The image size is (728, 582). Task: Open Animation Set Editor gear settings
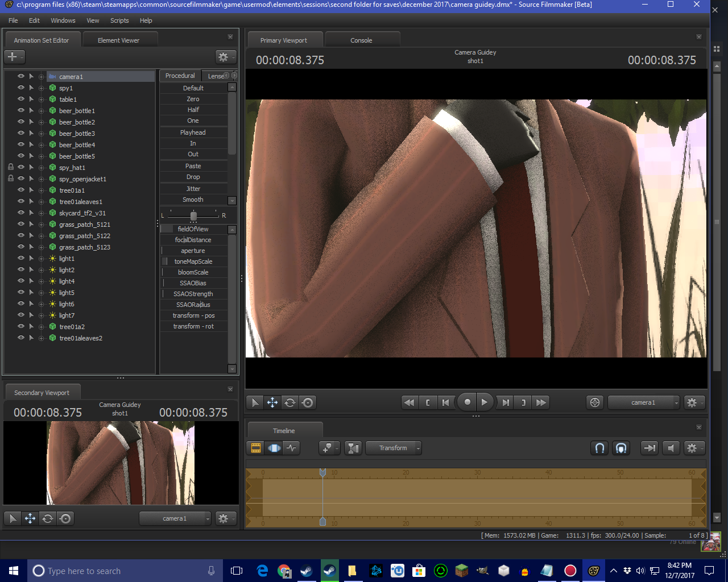click(x=225, y=57)
